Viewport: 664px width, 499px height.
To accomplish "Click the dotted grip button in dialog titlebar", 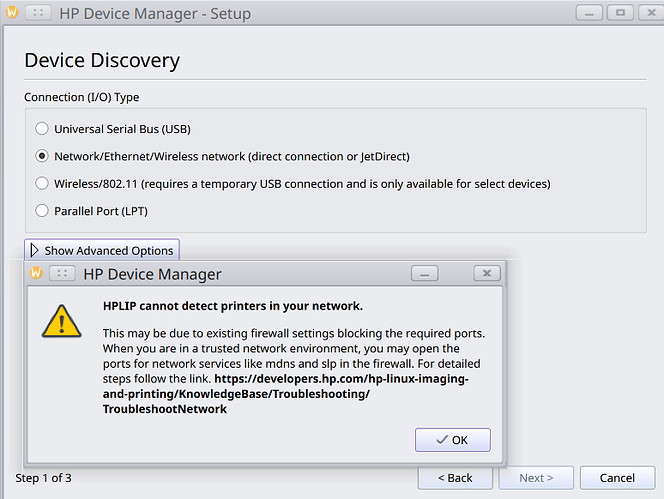I will click(x=62, y=274).
